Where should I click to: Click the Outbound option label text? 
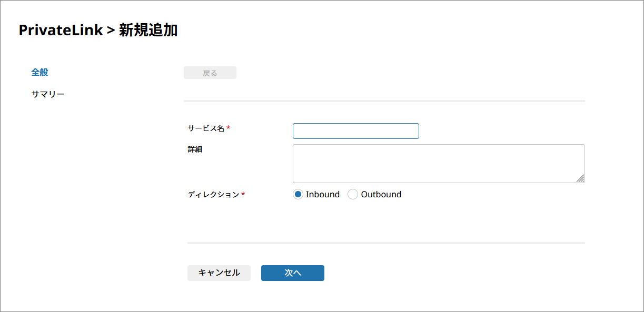pos(381,194)
